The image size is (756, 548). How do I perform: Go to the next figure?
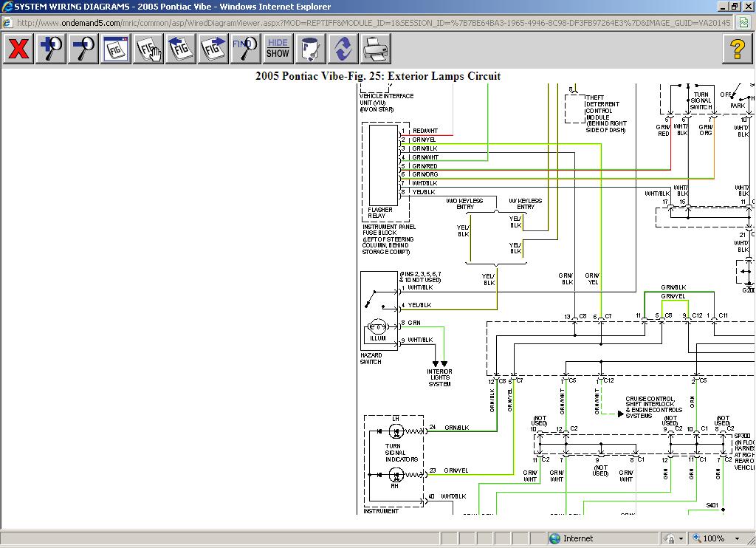pyautogui.click(x=213, y=49)
